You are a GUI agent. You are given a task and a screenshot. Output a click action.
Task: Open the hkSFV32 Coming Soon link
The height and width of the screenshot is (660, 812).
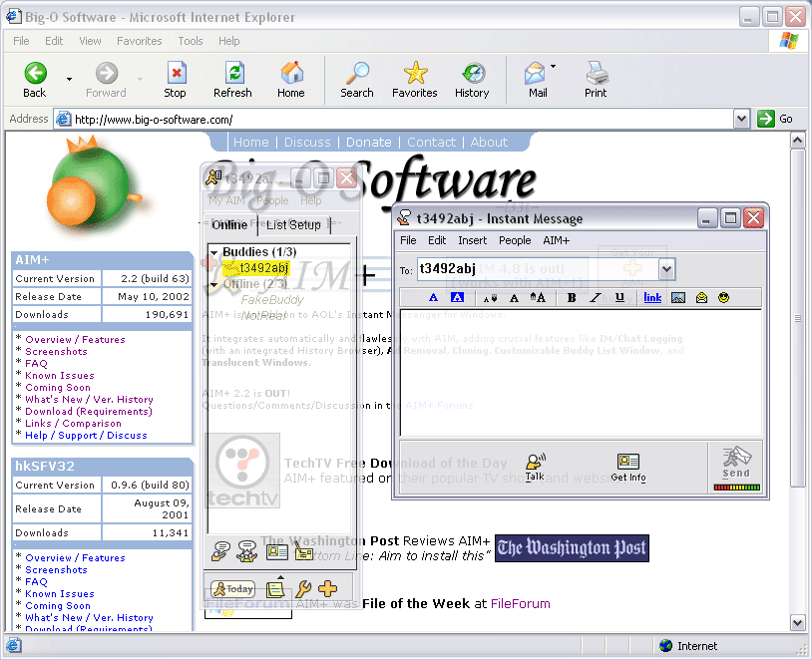[x=58, y=605]
